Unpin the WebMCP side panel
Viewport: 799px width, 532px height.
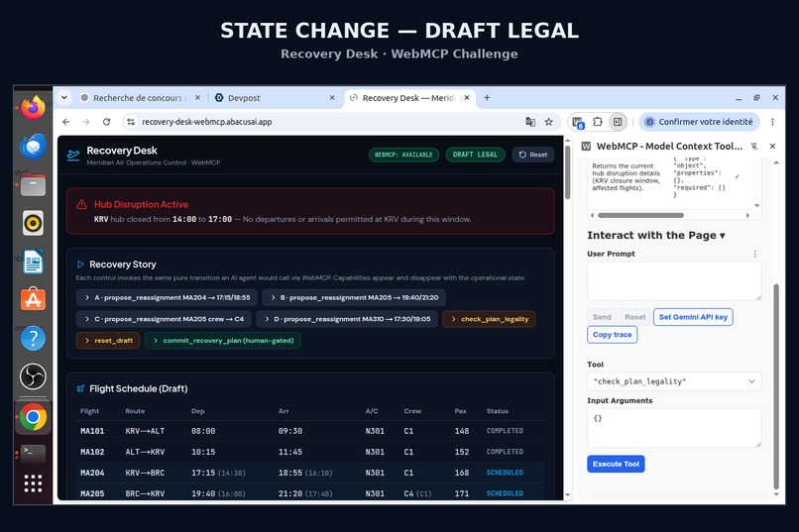[754, 146]
